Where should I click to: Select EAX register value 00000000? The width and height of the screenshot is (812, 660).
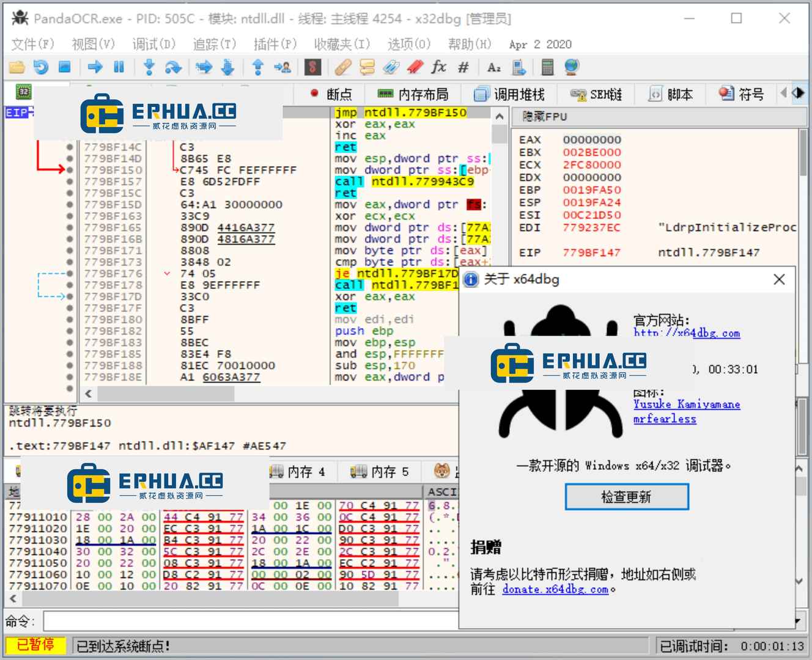[x=591, y=140]
